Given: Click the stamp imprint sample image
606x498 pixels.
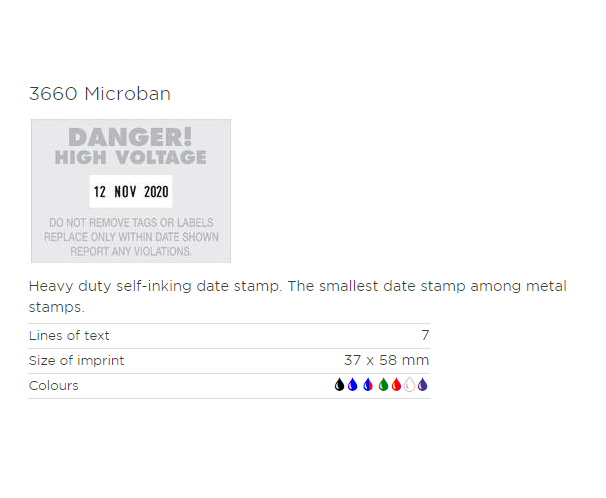Looking at the screenshot, I should pos(131,191).
